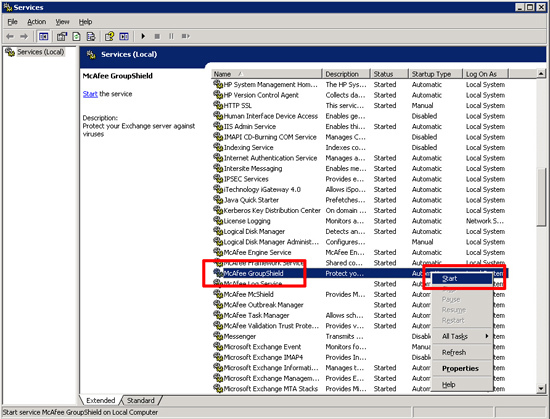Open the Help toolbar icon

click(x=109, y=36)
